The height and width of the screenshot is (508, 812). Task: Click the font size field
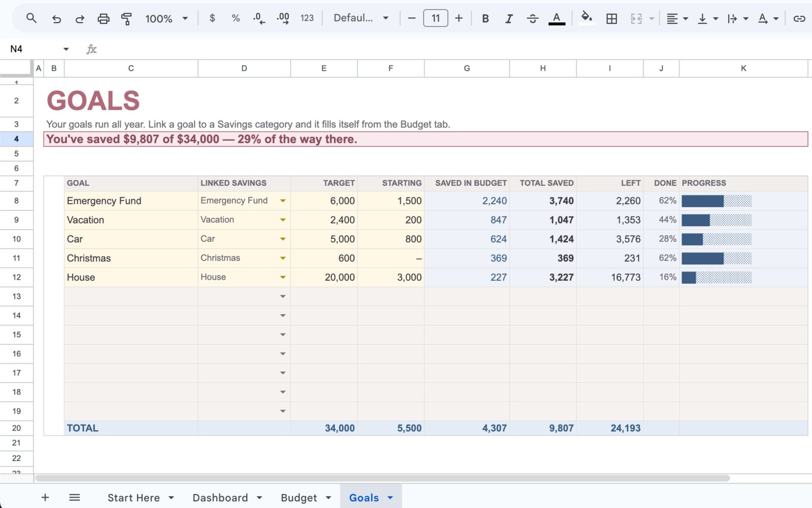(435, 18)
